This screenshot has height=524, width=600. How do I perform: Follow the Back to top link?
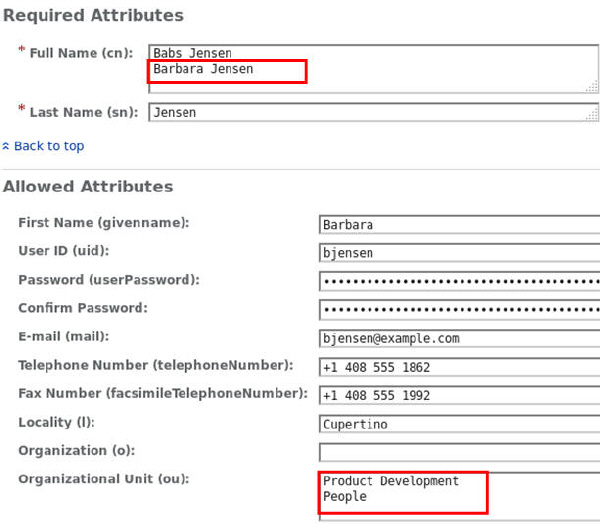[49, 146]
